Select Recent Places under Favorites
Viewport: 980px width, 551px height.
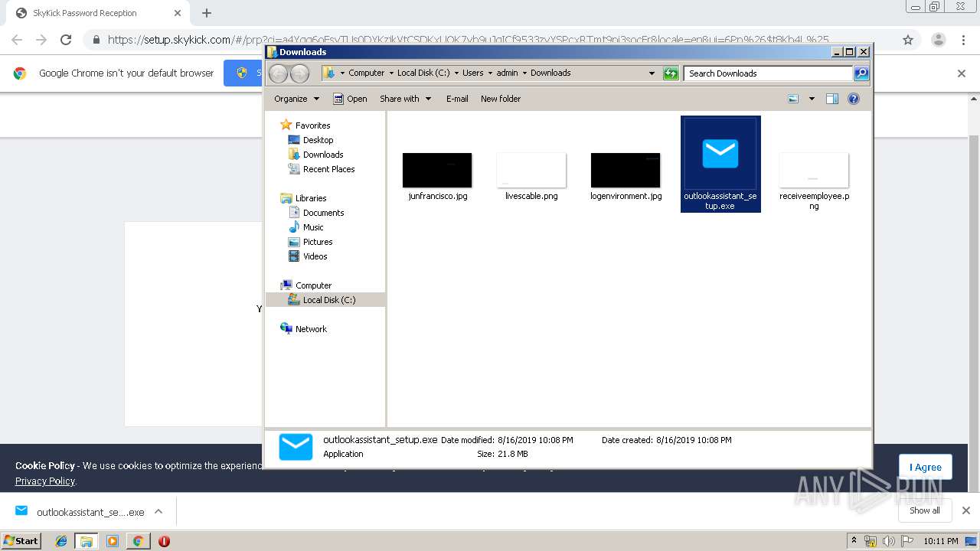(x=322, y=169)
